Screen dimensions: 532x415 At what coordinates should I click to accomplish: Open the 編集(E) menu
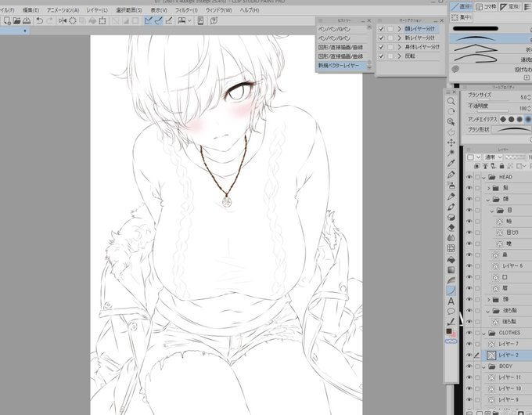pos(31,10)
